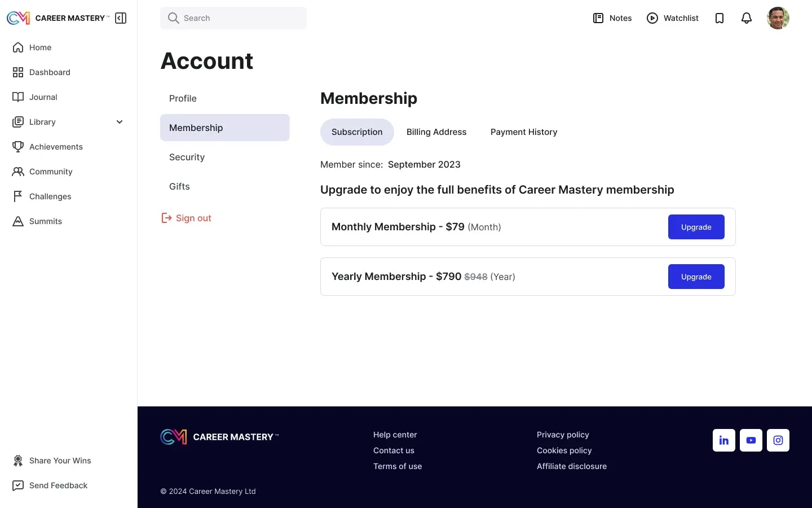Collapse the sidebar with the panel icon

[x=121, y=18]
